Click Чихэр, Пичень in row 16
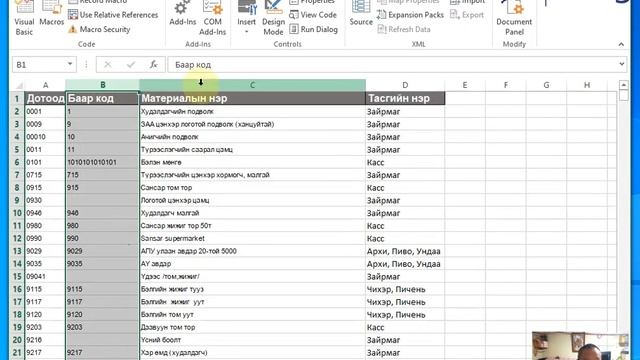Viewport: 640px width, 360px height. (x=405, y=289)
